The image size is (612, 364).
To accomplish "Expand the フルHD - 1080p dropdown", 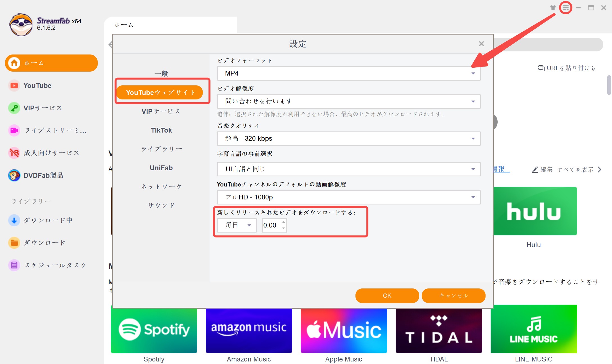I will (x=349, y=197).
